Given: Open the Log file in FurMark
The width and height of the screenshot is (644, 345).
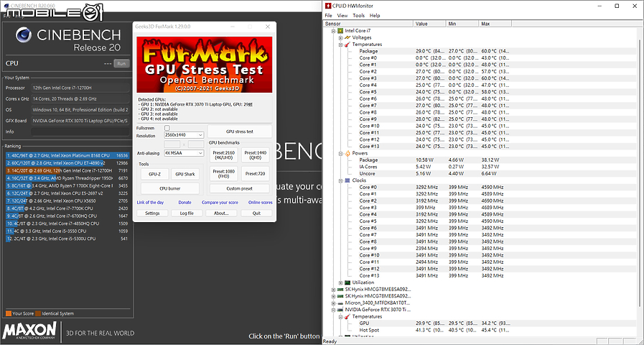Looking at the screenshot, I should (187, 213).
